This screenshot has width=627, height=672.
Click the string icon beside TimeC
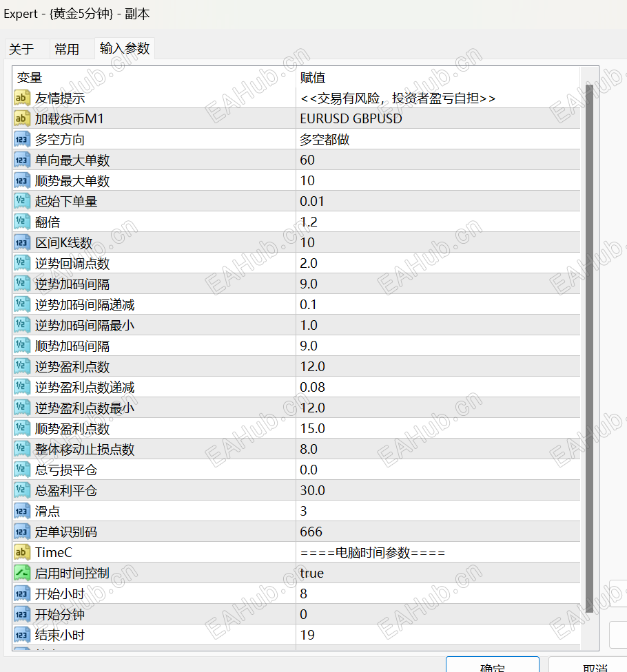[x=22, y=552]
